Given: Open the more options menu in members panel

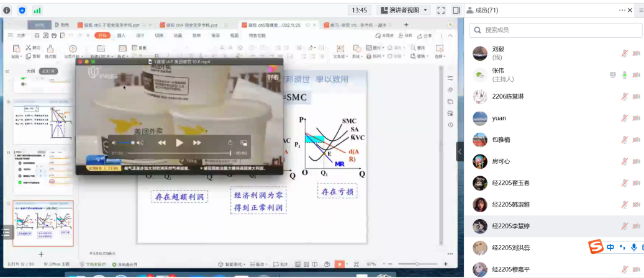Looking at the screenshot, I should tap(622, 10).
